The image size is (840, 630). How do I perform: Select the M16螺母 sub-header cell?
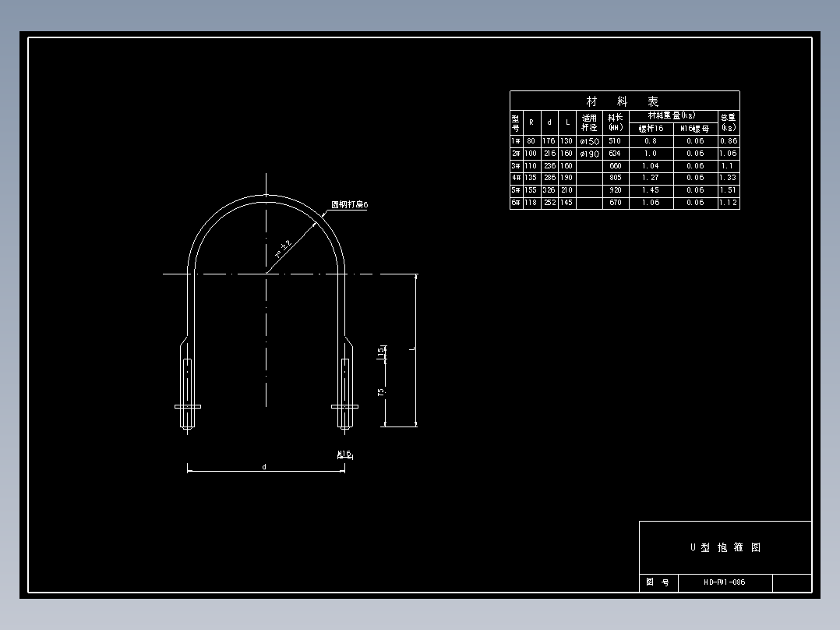[695, 129]
